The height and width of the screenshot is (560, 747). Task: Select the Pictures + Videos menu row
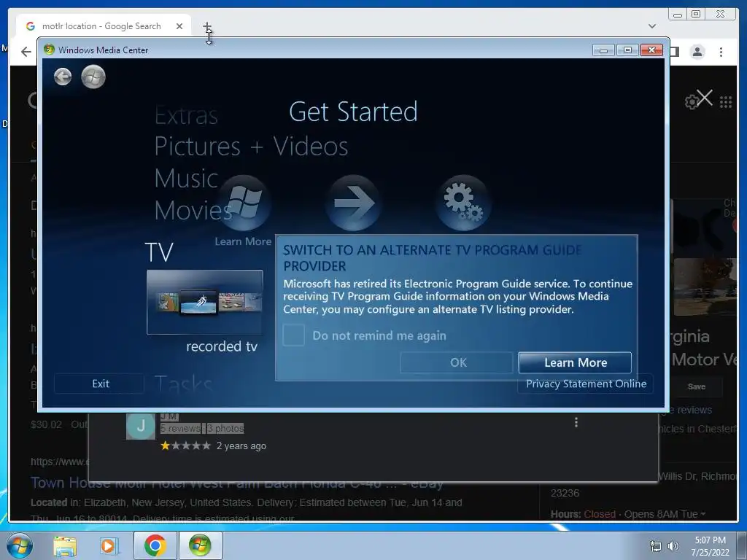click(x=251, y=146)
